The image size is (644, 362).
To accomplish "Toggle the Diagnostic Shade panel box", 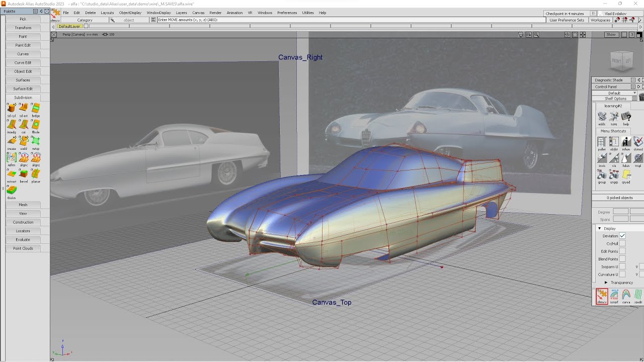I will (x=633, y=80).
